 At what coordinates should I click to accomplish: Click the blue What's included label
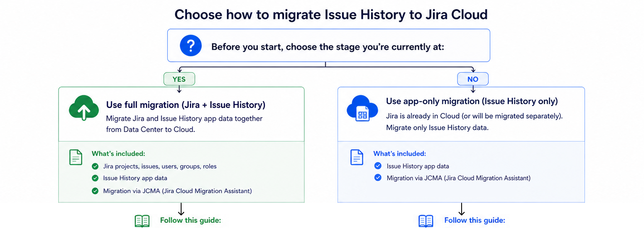[400, 154]
